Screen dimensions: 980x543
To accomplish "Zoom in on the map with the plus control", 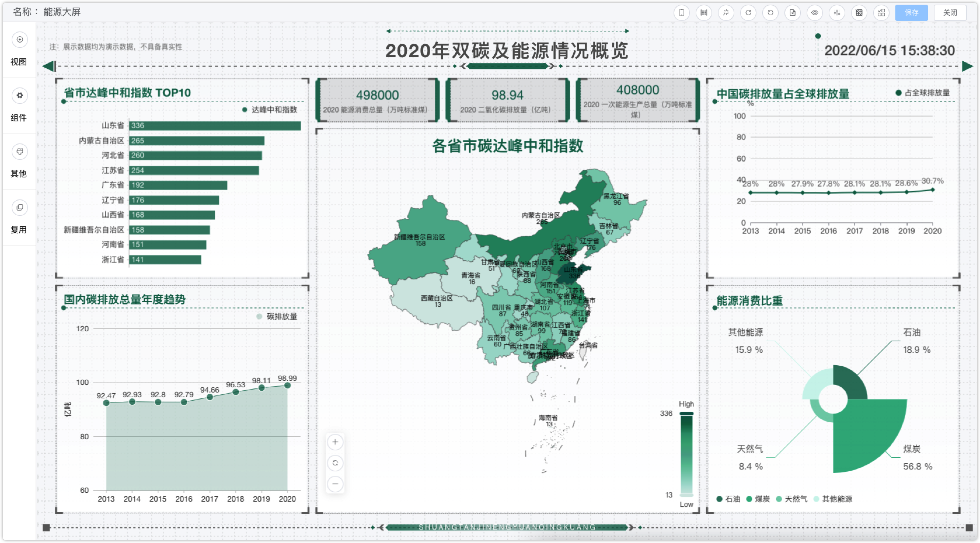I will [x=335, y=442].
